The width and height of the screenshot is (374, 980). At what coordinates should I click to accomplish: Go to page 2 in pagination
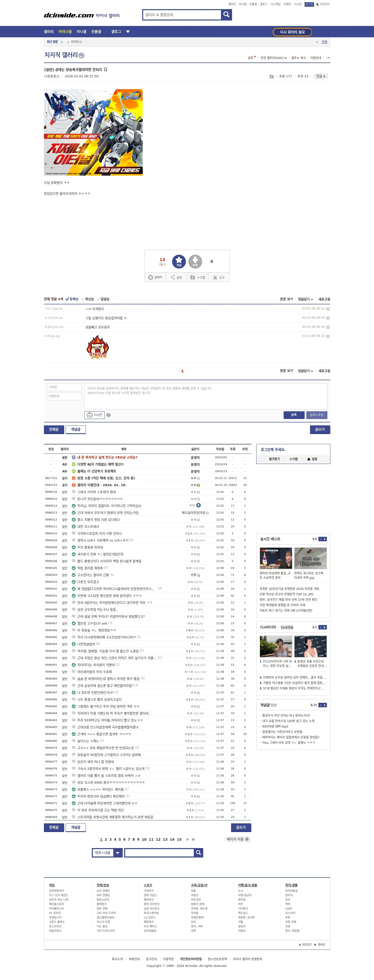(106, 839)
